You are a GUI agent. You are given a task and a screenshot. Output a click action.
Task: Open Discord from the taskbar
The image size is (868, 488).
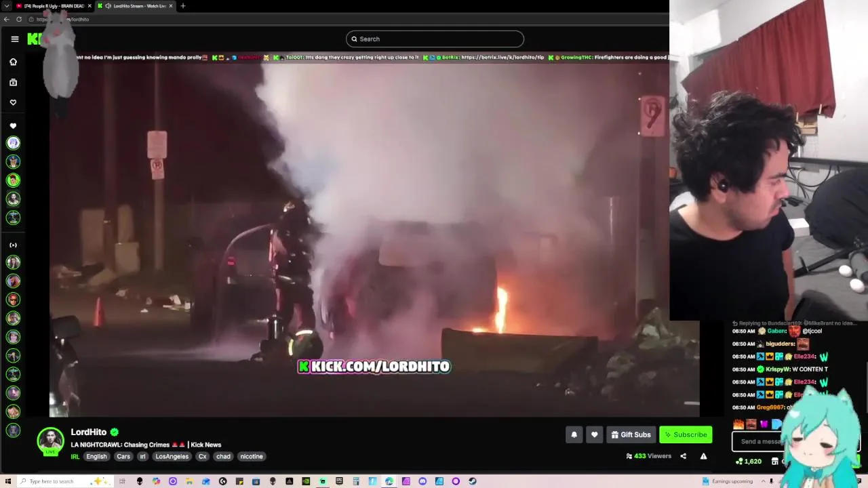coord(422,481)
